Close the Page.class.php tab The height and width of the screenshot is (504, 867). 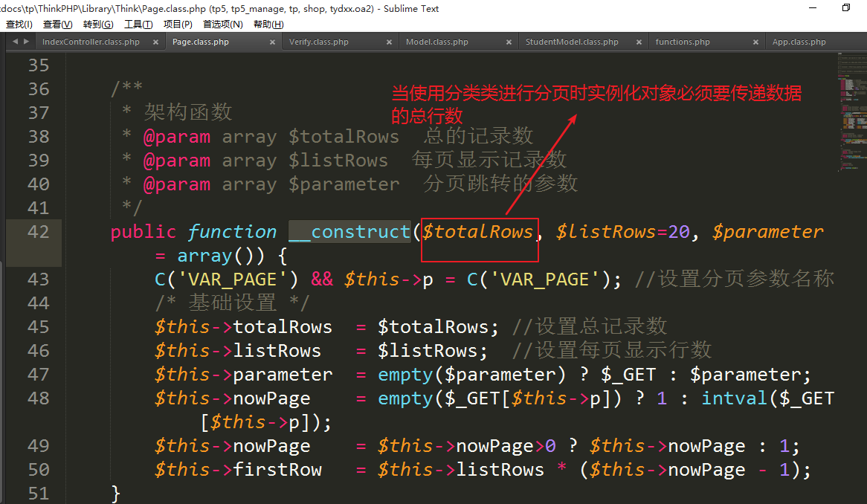(272, 42)
